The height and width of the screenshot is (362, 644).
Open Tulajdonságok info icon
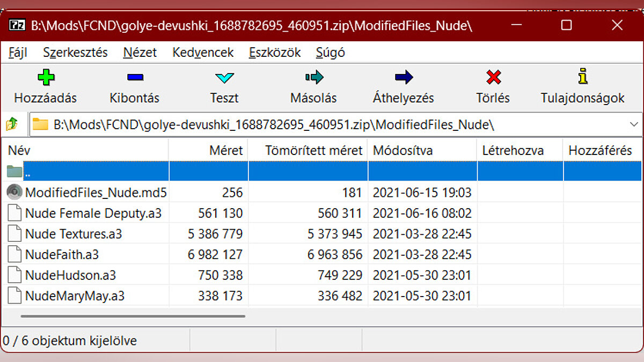point(583,77)
